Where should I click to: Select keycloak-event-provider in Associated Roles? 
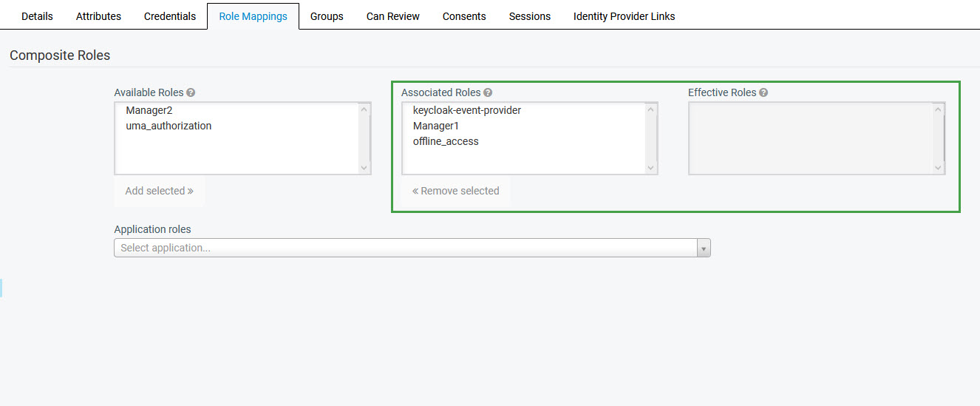click(466, 110)
